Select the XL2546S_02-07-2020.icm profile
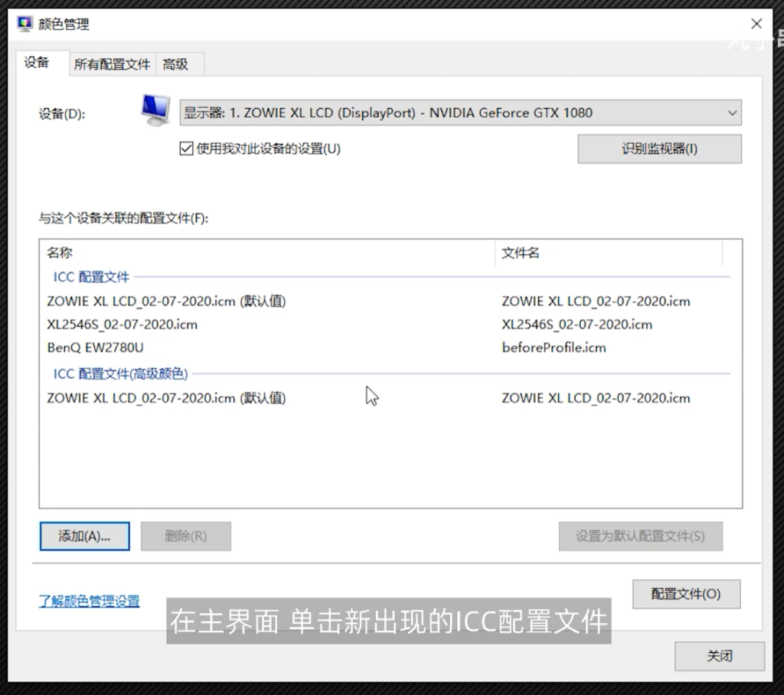The width and height of the screenshot is (784, 695). pos(122,325)
